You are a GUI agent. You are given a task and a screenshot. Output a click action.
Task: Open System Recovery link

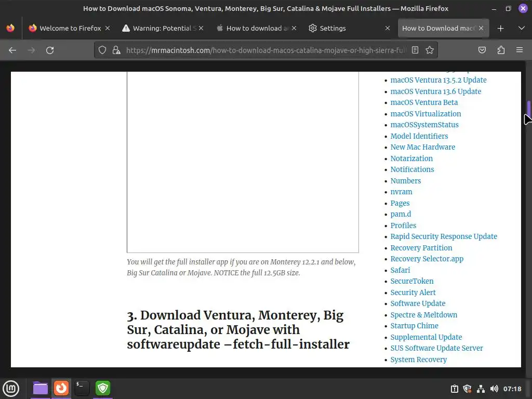pos(419,360)
